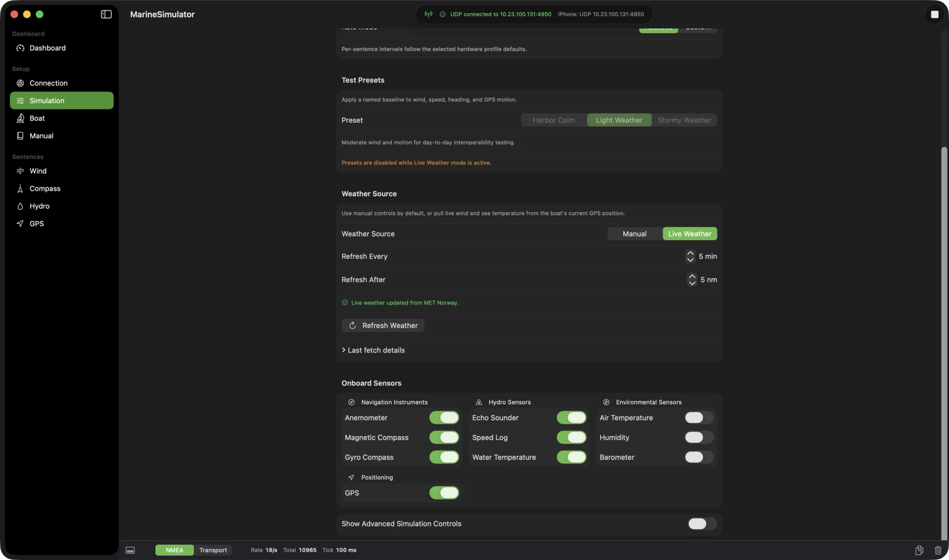This screenshot has width=949, height=560.
Task: Adjust the Refresh Every stepper
Action: click(690, 257)
